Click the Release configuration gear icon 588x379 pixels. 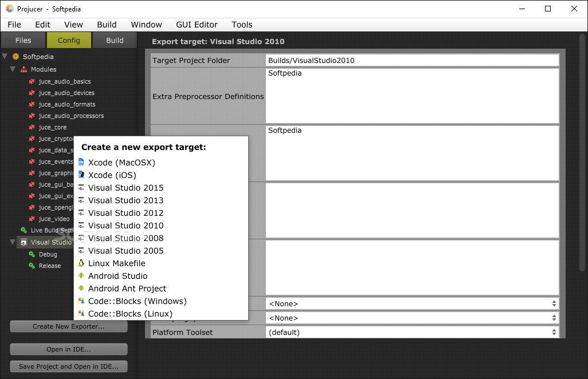point(32,266)
